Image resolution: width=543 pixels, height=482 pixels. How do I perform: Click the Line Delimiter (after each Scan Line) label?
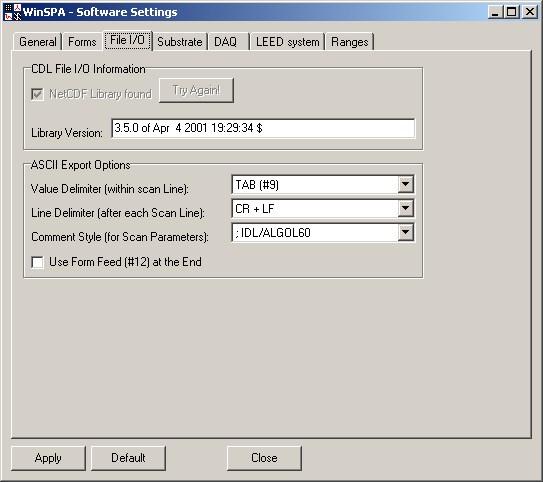[118, 213]
